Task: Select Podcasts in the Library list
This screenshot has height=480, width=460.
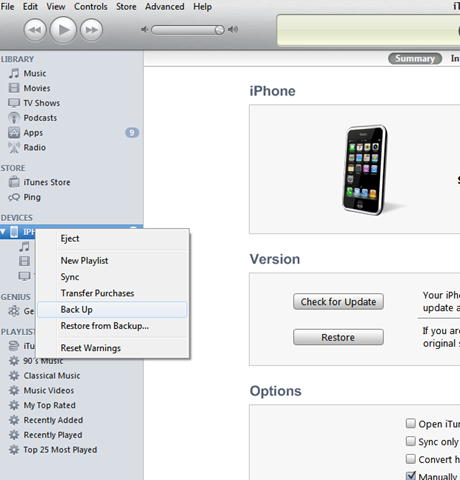Action: point(40,118)
